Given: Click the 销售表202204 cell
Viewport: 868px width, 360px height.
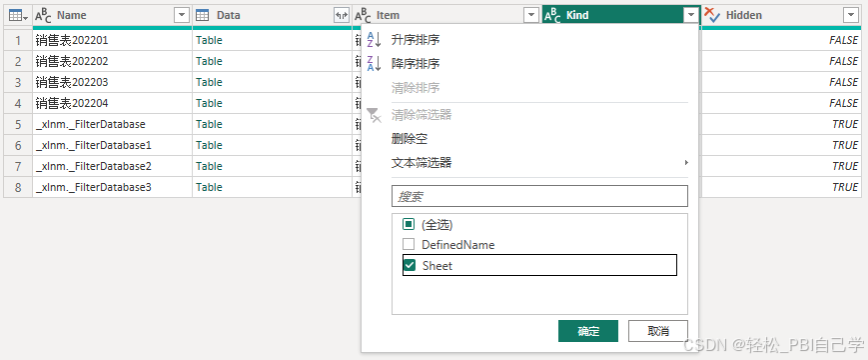Looking at the screenshot, I should (113, 103).
